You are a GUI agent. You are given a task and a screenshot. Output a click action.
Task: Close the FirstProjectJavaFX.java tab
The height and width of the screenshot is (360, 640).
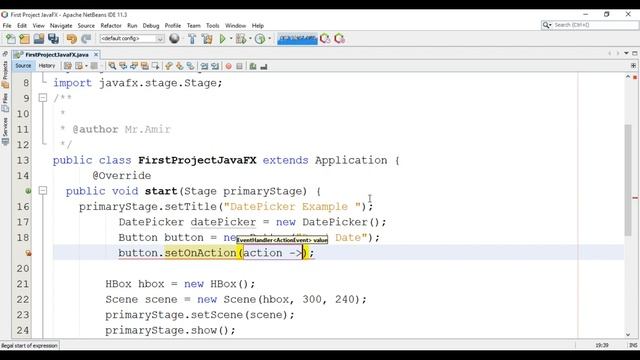[x=96, y=54]
